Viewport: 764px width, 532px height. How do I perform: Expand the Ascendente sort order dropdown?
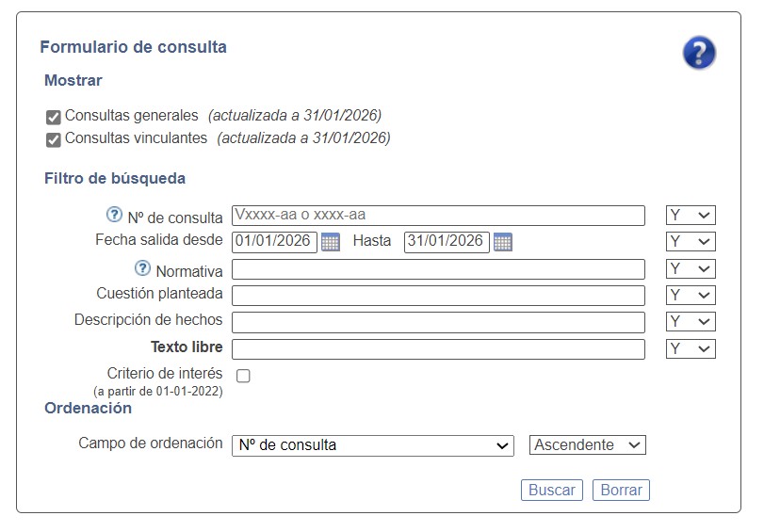click(x=588, y=445)
